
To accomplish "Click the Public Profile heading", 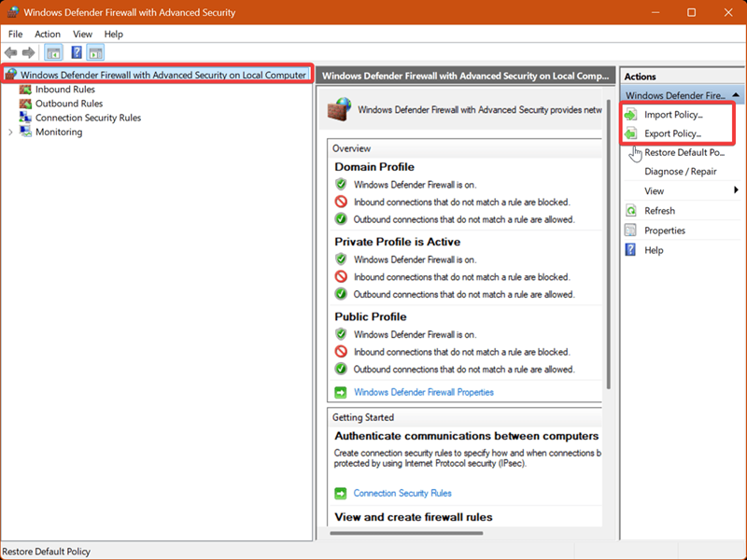I will pyautogui.click(x=370, y=316).
